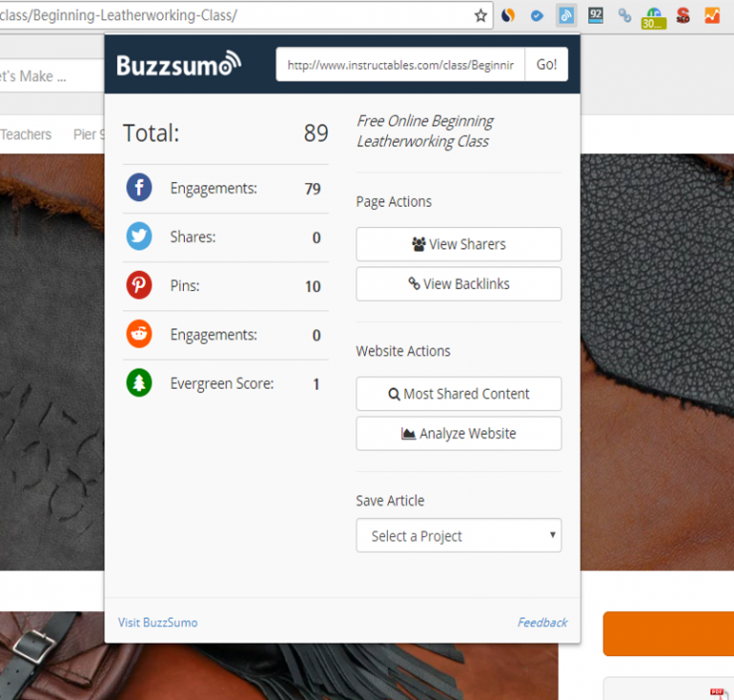
Task: Click the Twitter shares icon
Action: click(x=139, y=237)
